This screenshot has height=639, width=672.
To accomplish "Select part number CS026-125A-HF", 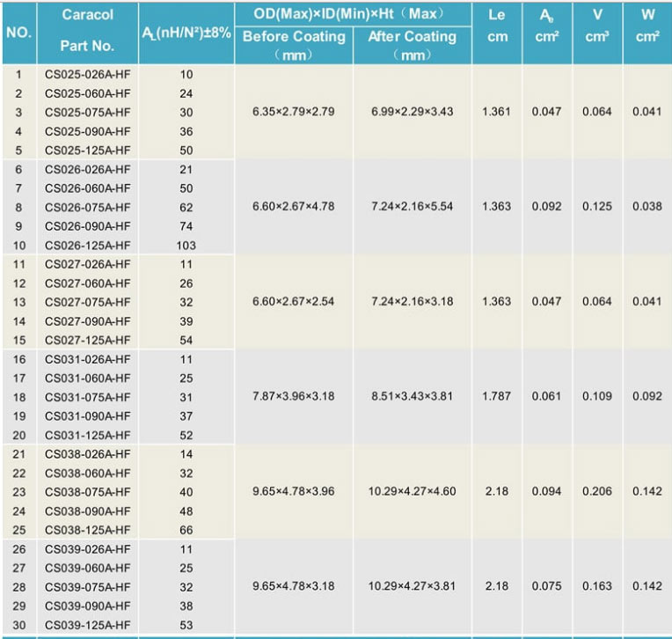I will coord(87,246).
